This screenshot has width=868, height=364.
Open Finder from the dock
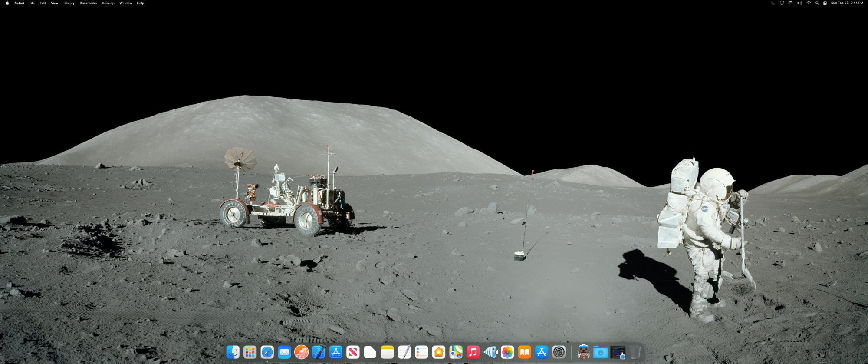tap(233, 352)
